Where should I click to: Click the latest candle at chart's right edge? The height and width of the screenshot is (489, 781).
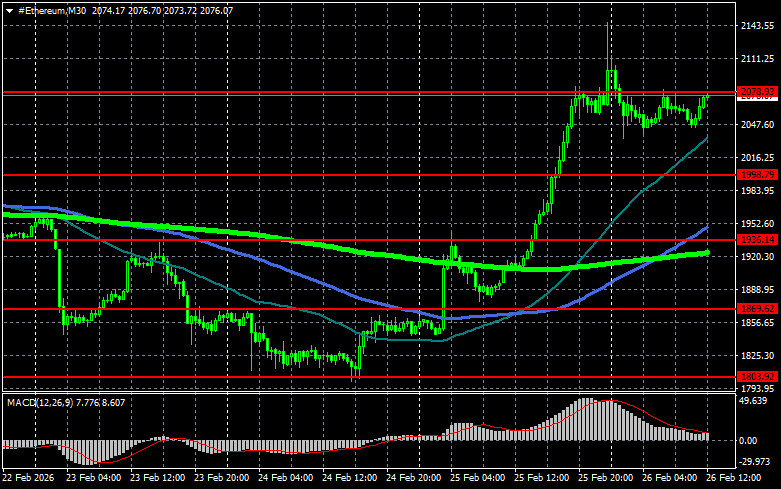(707, 96)
